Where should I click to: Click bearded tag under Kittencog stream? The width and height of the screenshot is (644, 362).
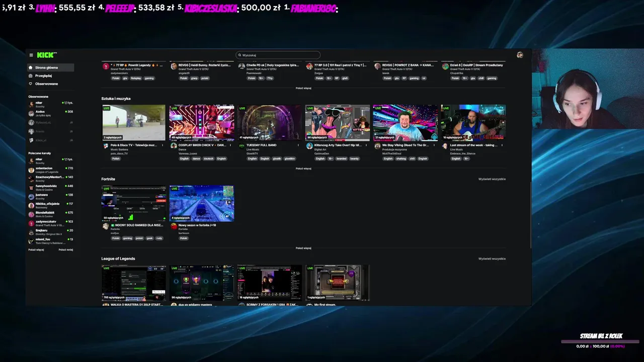[341, 158]
